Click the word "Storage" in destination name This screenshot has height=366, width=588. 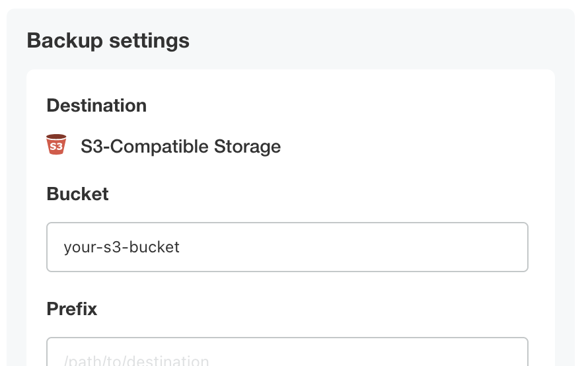[248, 146]
